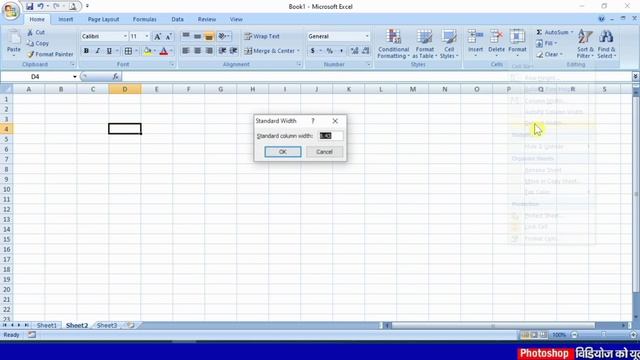Open the Format cells menu
Viewport: 640px width, 360px height.
pos(517,43)
